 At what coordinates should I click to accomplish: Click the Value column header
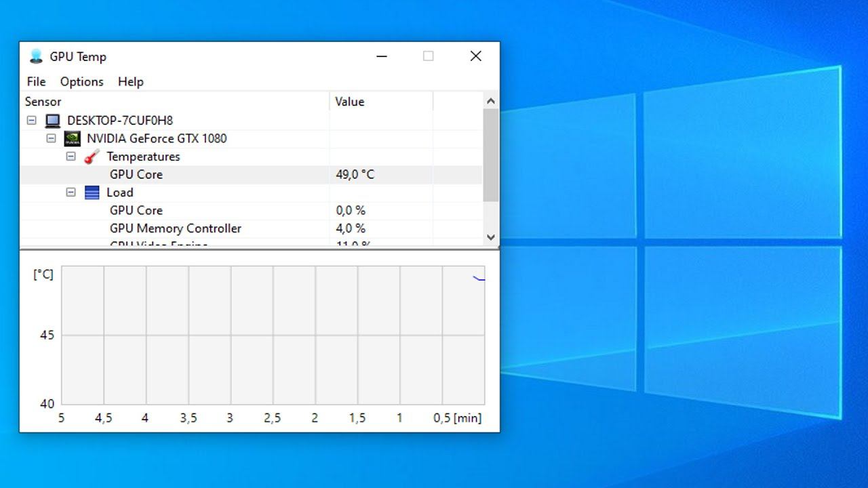381,102
